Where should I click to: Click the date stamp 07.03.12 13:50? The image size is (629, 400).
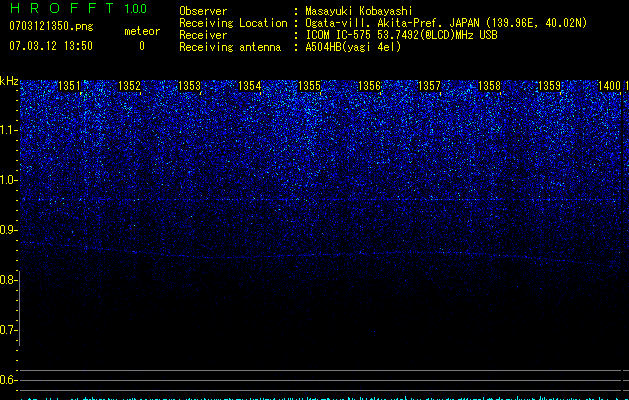(x=51, y=45)
